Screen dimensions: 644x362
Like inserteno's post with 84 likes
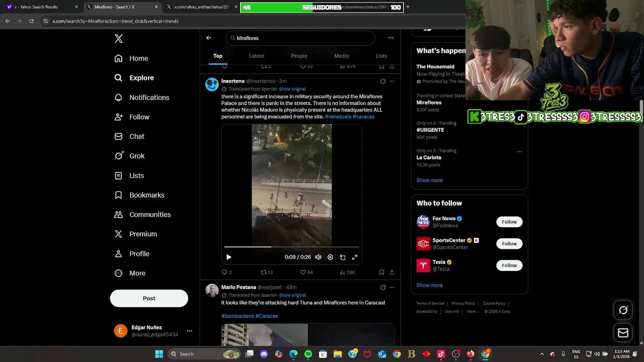[306, 272]
